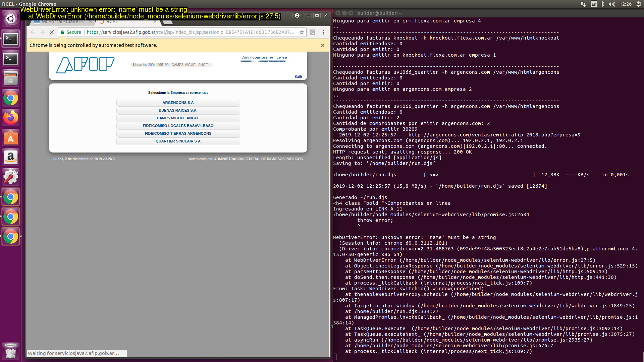Open the second Terminal launcher icon
Image resolution: width=644 pixels, height=362 pixels.
[11, 59]
